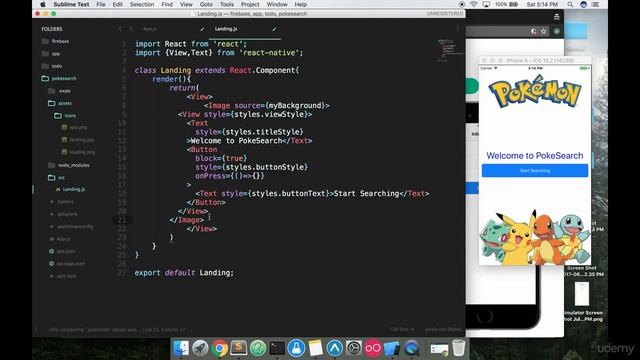
Task: Open the blue folder on the desktop
Action: point(576,31)
